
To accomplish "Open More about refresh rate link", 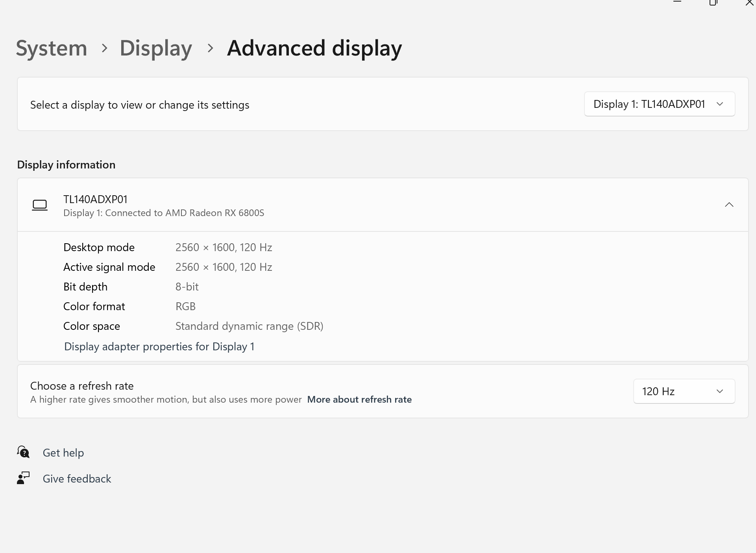I will pos(359,399).
